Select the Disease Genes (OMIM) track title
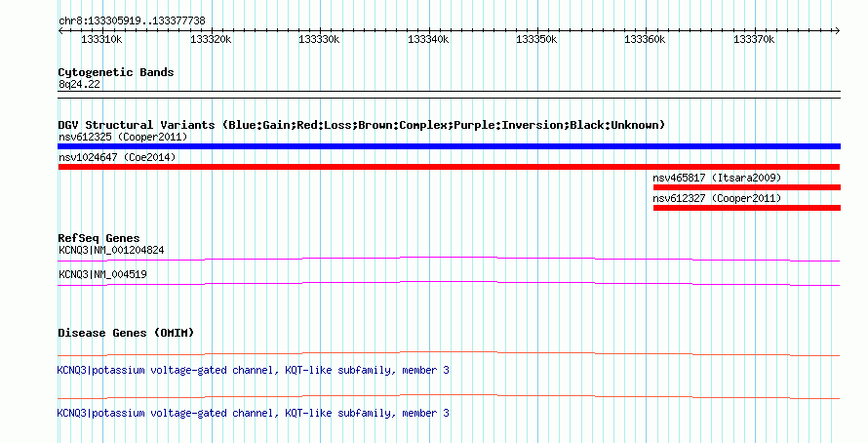 tap(126, 334)
